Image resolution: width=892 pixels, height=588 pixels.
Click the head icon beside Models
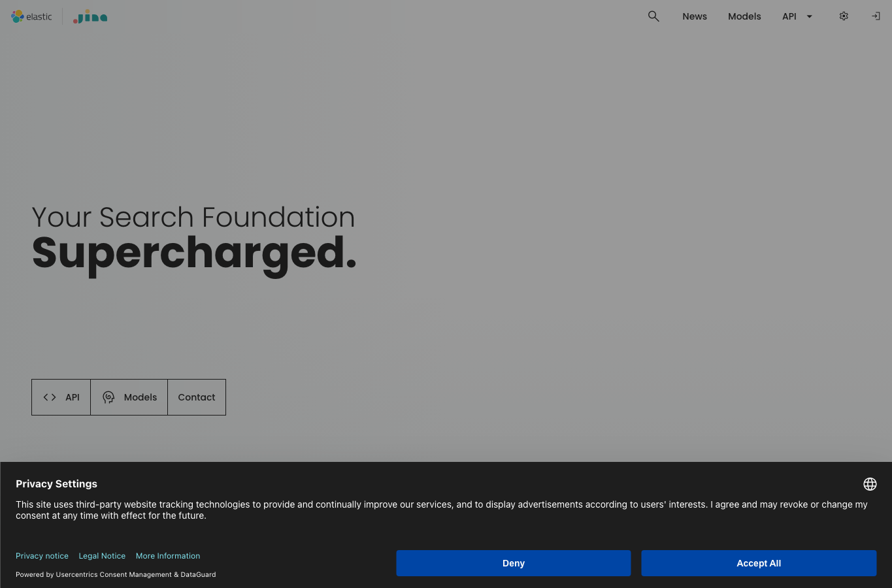(108, 397)
